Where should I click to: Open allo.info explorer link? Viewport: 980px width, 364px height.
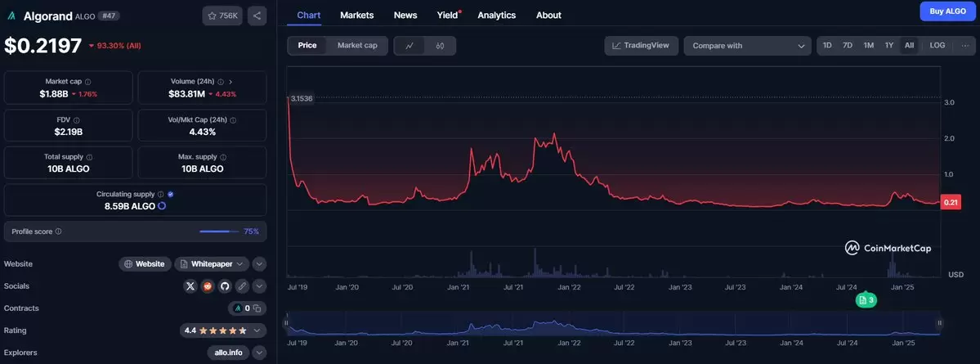pos(228,353)
